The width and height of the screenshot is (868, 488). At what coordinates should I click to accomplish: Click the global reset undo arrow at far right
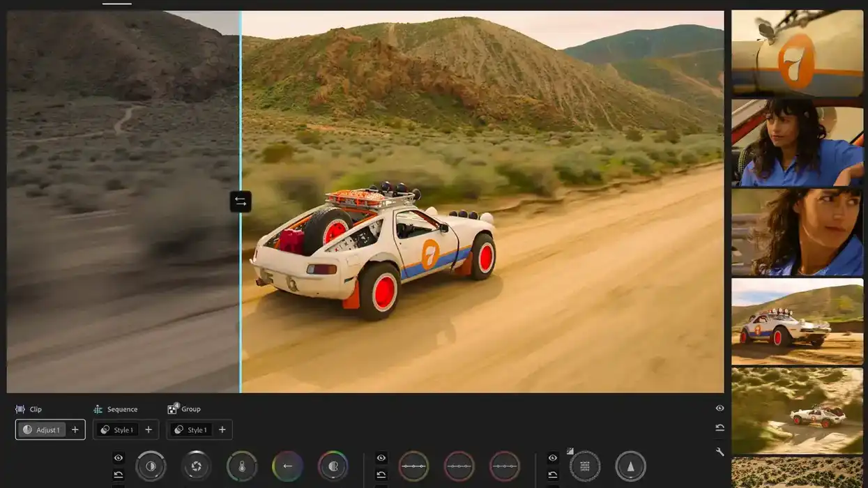pyautogui.click(x=720, y=428)
